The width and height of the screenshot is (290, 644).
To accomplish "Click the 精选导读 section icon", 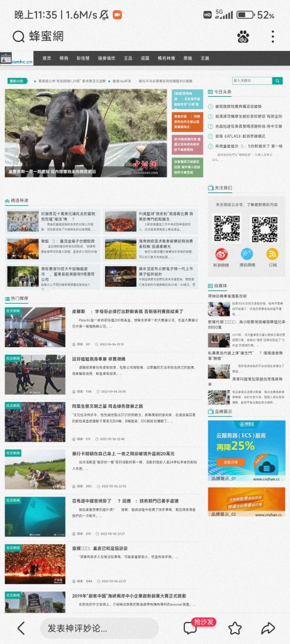I will 8,201.
